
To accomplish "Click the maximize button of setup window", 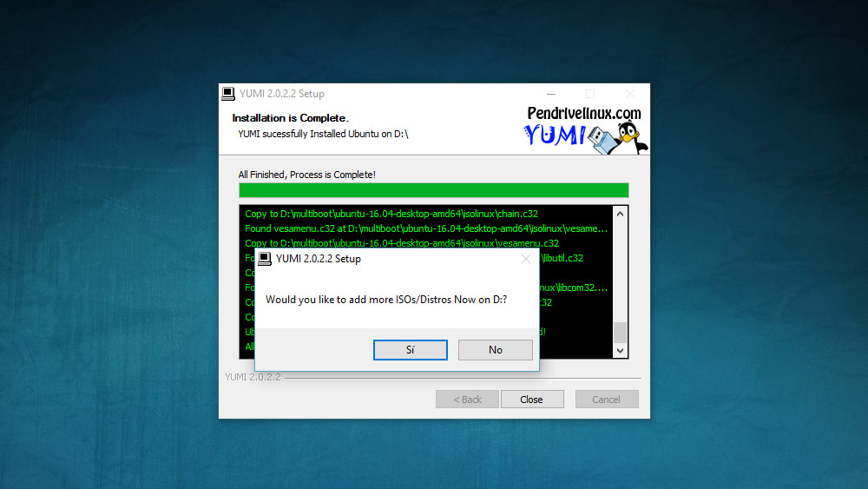I will 590,94.
